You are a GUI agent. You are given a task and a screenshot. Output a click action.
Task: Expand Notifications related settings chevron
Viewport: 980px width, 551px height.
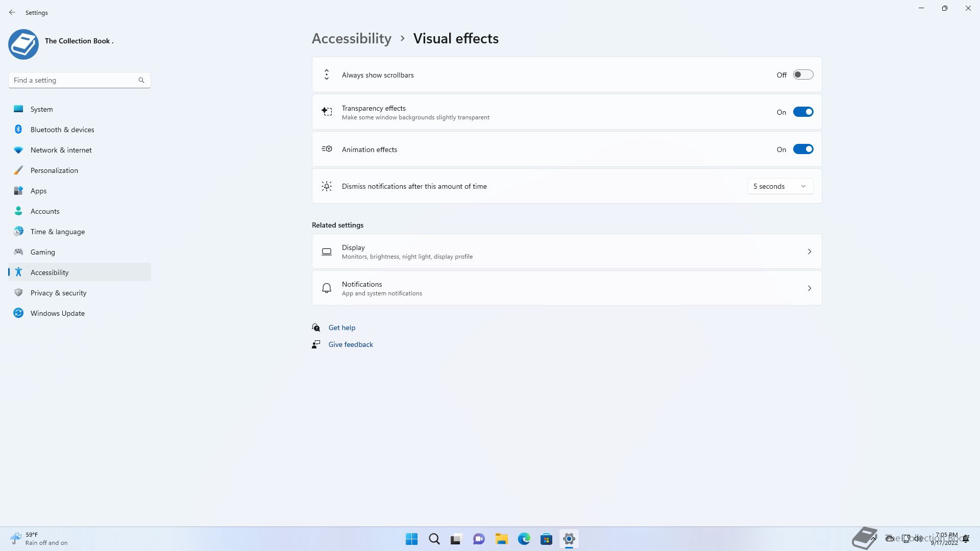click(809, 288)
